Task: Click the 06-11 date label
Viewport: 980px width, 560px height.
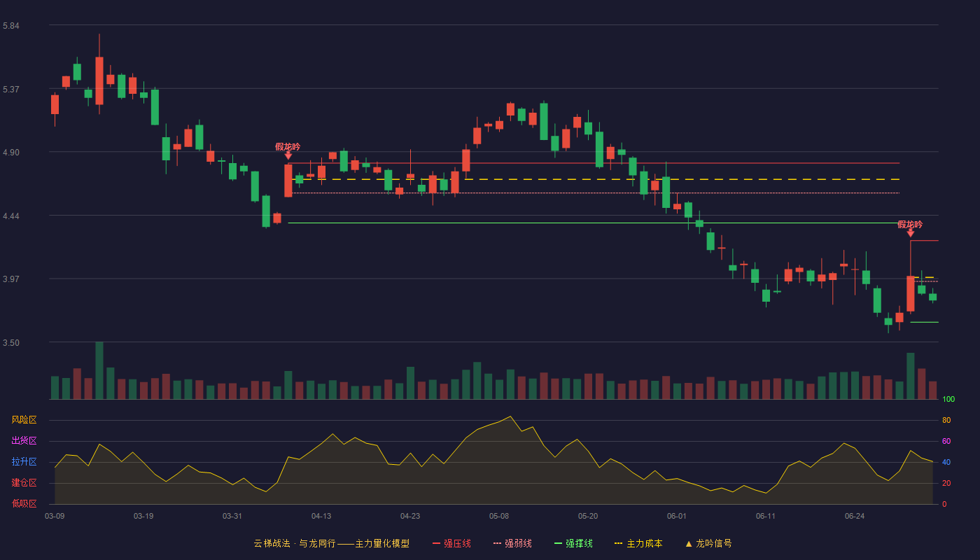Action: coord(766,516)
